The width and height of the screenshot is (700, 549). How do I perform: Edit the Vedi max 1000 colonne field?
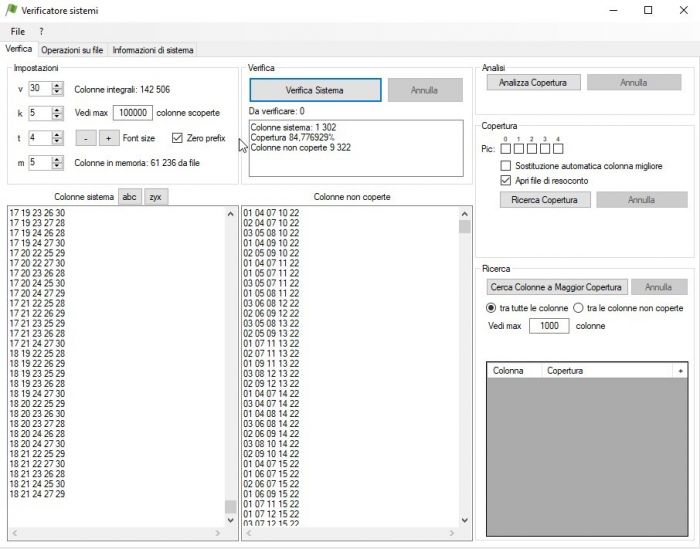[549, 326]
